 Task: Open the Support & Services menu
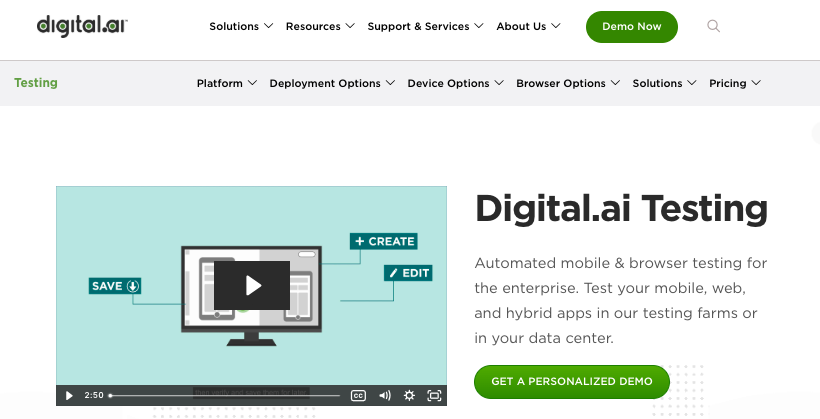pyautogui.click(x=418, y=26)
